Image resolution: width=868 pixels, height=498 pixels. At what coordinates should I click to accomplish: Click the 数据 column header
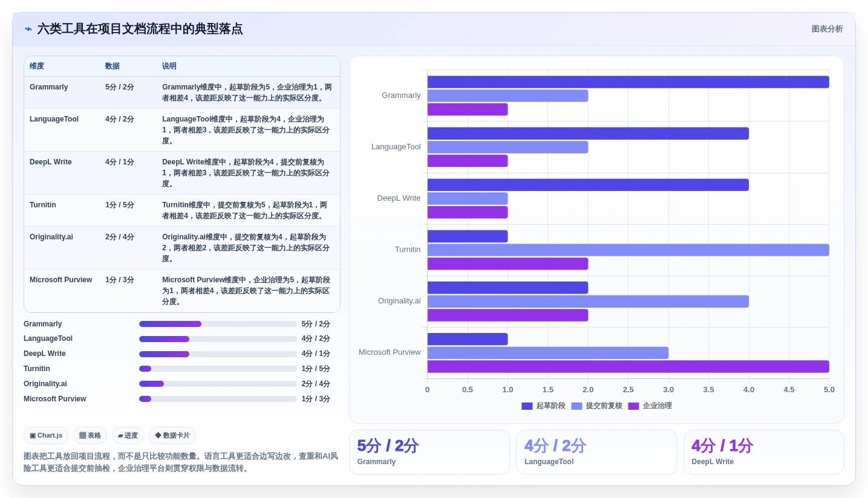[113, 66]
